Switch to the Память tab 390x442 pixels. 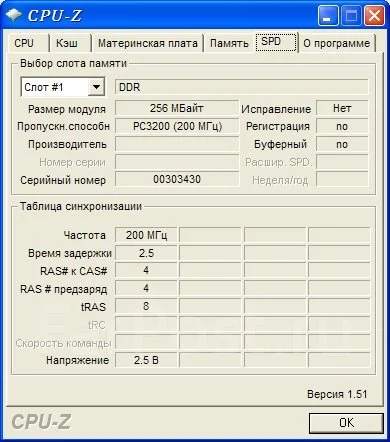tap(229, 43)
